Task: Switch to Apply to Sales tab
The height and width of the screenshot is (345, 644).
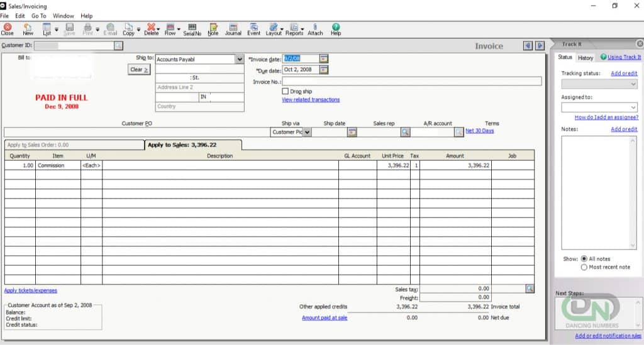Action: (193, 145)
